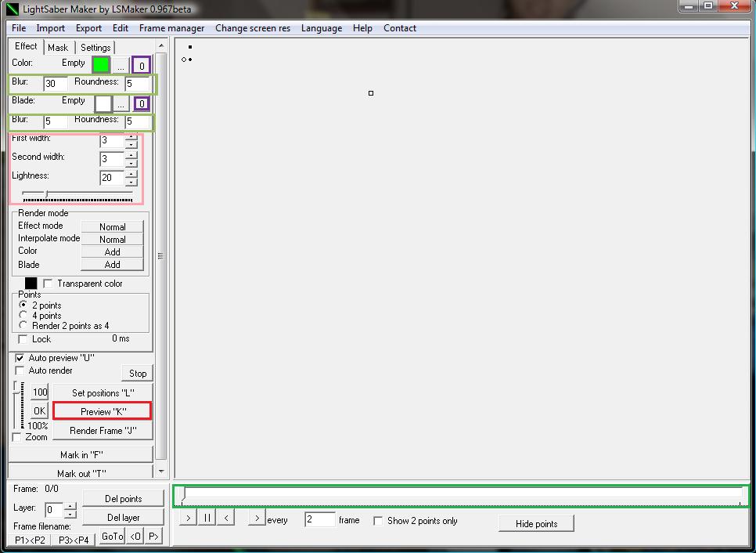Click the Del points button
The height and width of the screenshot is (553, 756).
[x=124, y=498]
